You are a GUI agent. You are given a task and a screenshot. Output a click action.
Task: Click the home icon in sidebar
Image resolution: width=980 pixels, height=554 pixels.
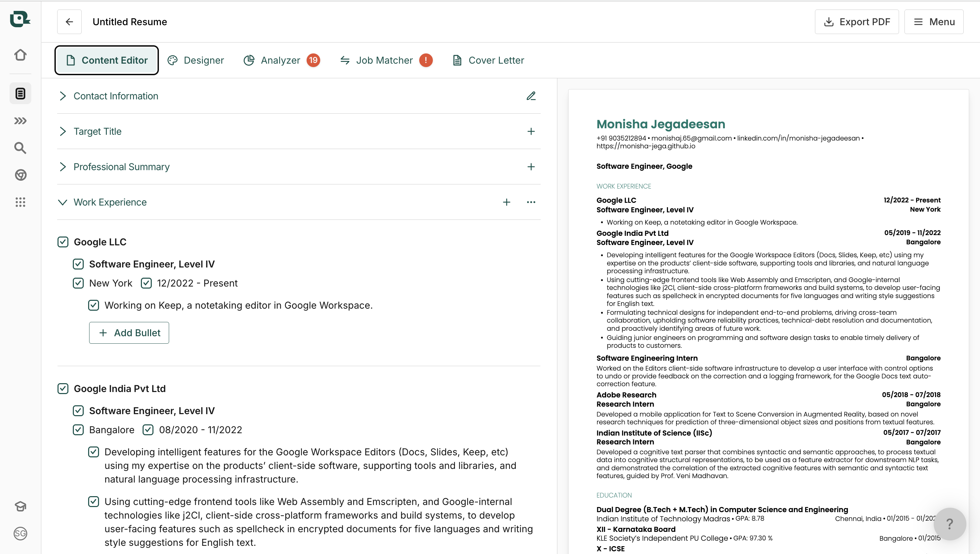click(20, 55)
